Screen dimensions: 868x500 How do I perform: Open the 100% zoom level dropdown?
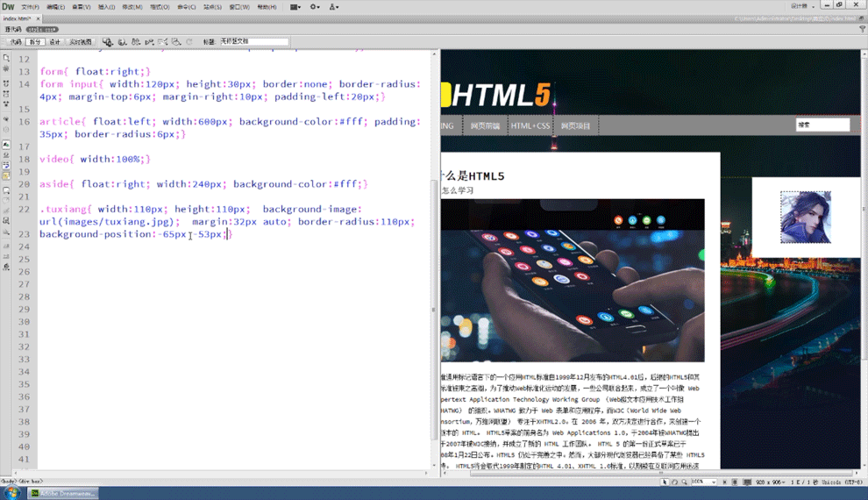pyautogui.click(x=703, y=482)
